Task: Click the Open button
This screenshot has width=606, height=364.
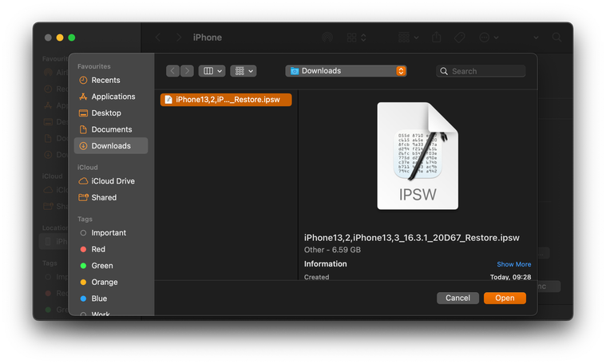Action: tap(505, 298)
